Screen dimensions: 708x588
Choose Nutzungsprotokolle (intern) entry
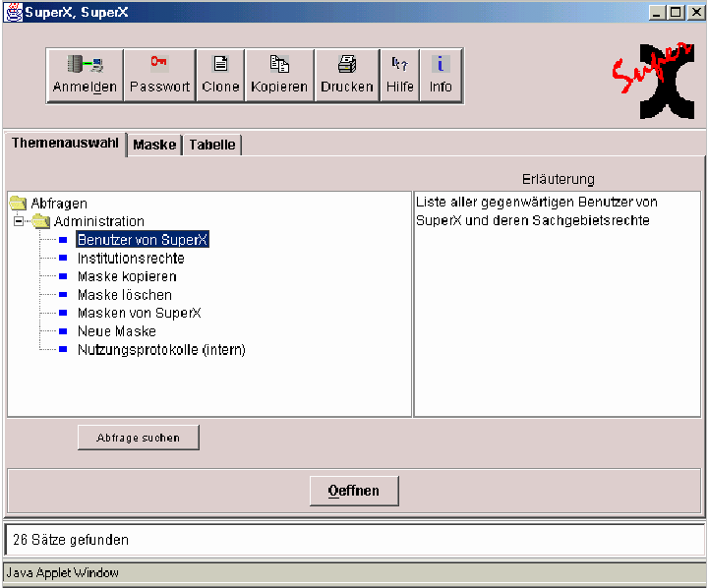click(x=161, y=349)
